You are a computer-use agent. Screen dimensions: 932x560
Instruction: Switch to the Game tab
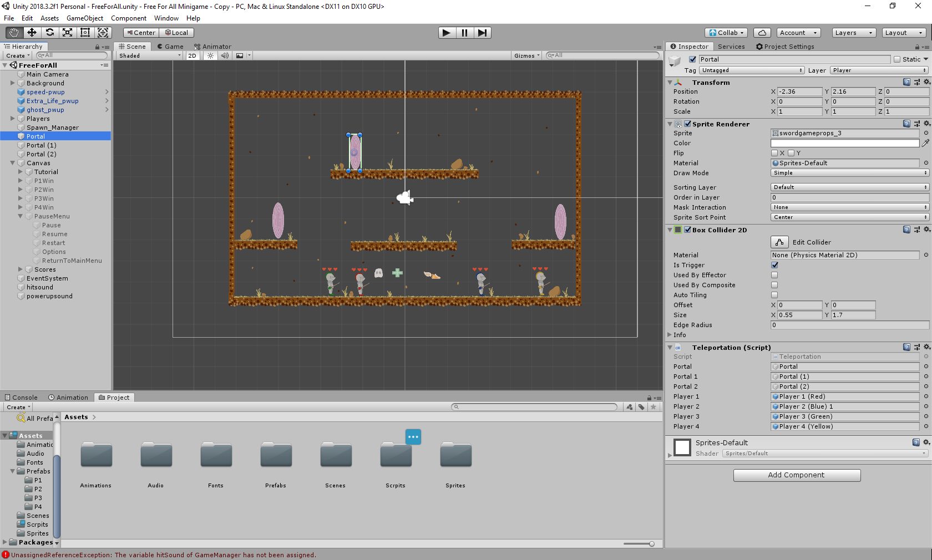pos(170,47)
